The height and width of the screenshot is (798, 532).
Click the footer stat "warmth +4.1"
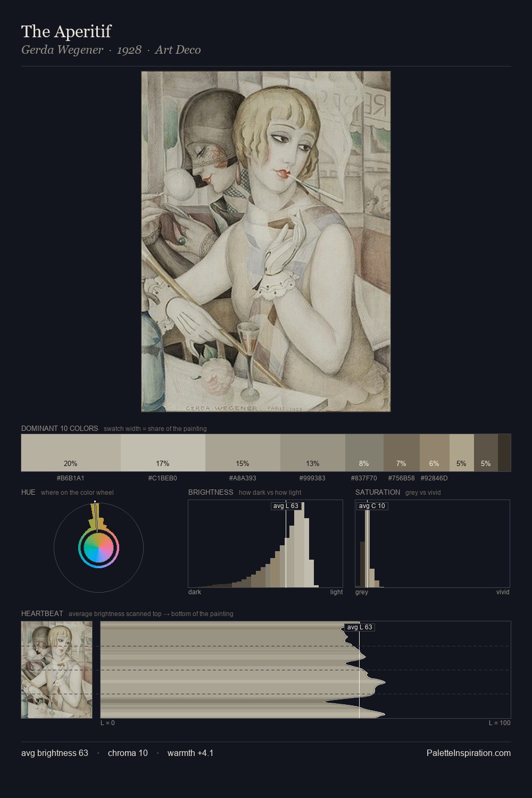click(190, 753)
